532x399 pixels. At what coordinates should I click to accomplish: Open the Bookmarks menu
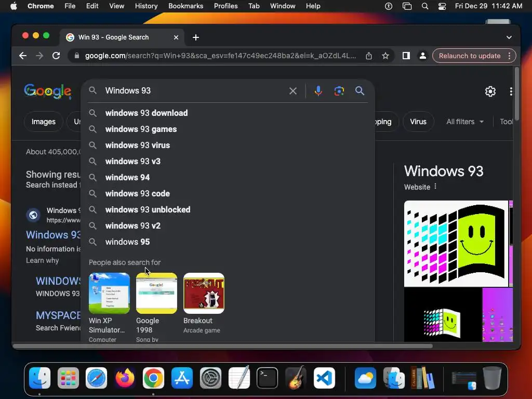point(185,6)
